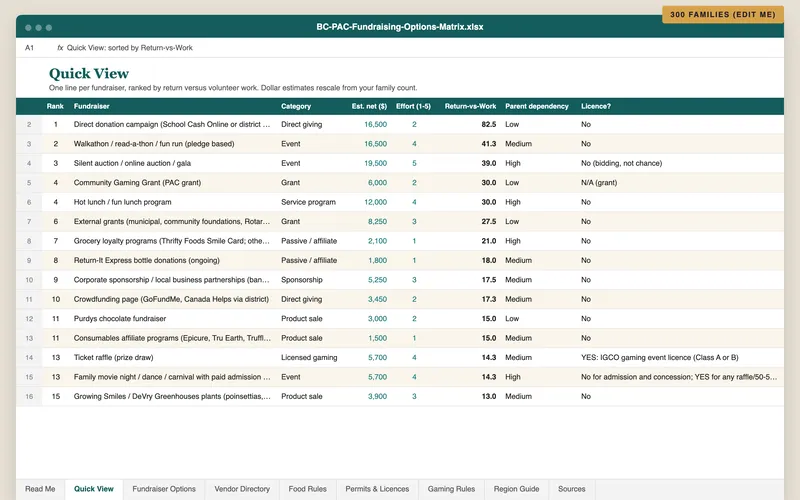800x500 pixels.
Task: Click the Effort (1-5) column header
Action: [413, 106]
